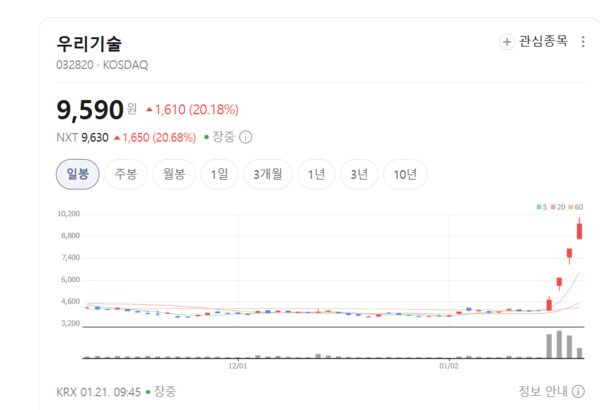Image resolution: width=600 pixels, height=410 pixels.
Task: Click the tallest red candlestick at chart's right
Action: pyautogui.click(x=579, y=231)
